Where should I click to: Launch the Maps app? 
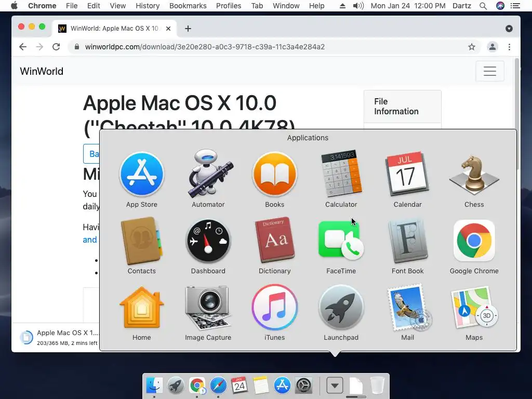pyautogui.click(x=474, y=308)
